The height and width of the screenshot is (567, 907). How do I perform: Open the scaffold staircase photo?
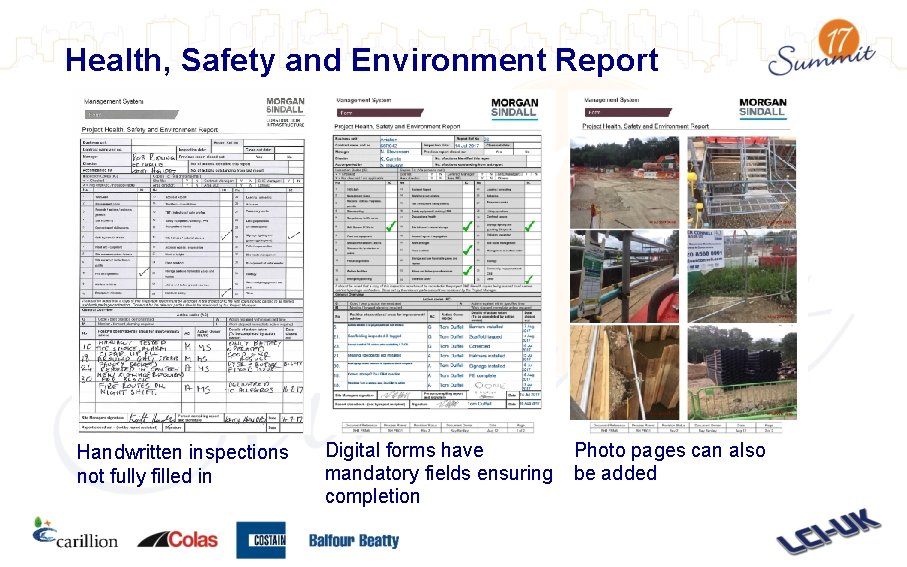[742, 182]
